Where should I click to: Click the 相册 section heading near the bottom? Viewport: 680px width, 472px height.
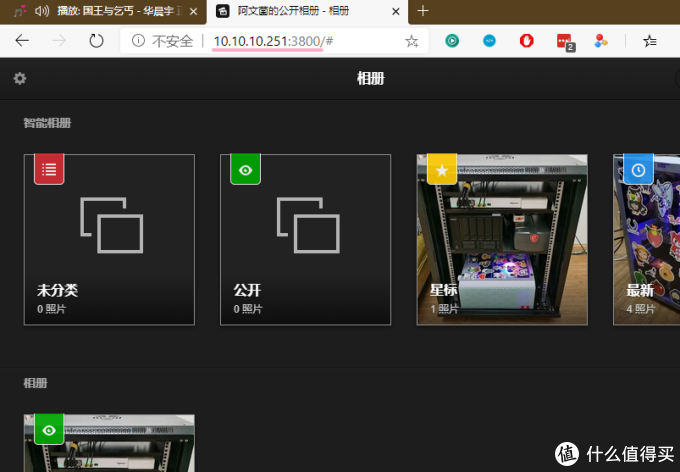(x=35, y=383)
